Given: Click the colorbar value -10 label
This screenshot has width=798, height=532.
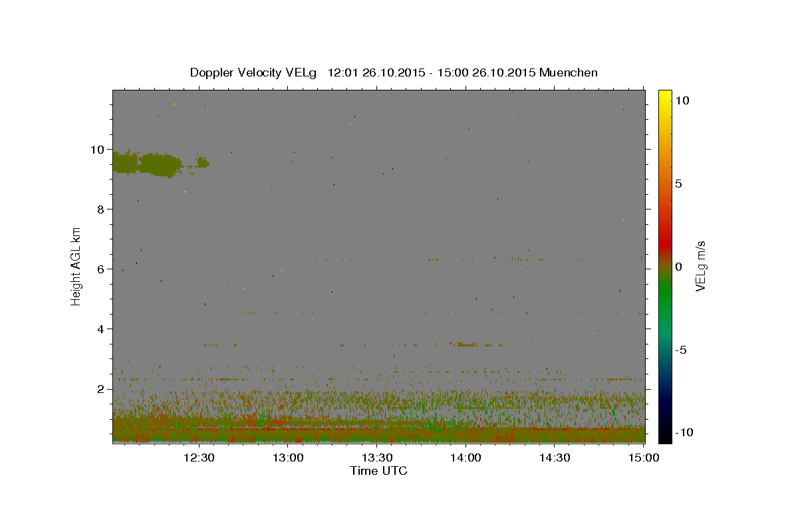Looking at the screenshot, I should coord(684,432).
